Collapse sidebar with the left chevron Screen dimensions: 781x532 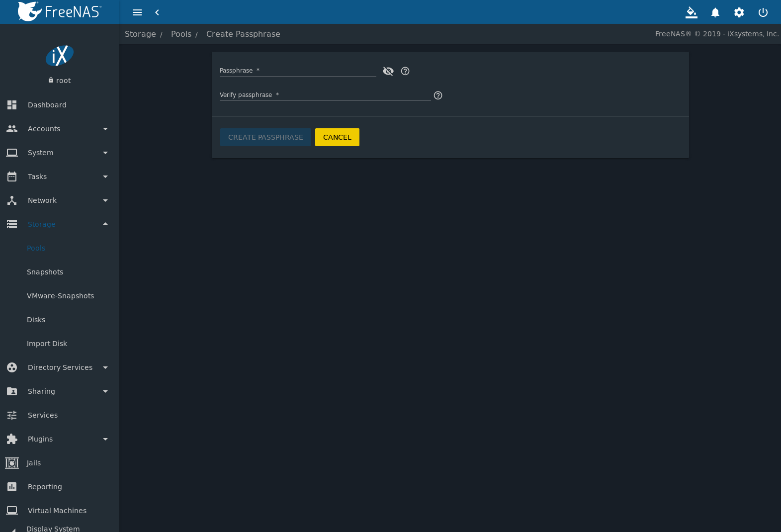pyautogui.click(x=157, y=12)
